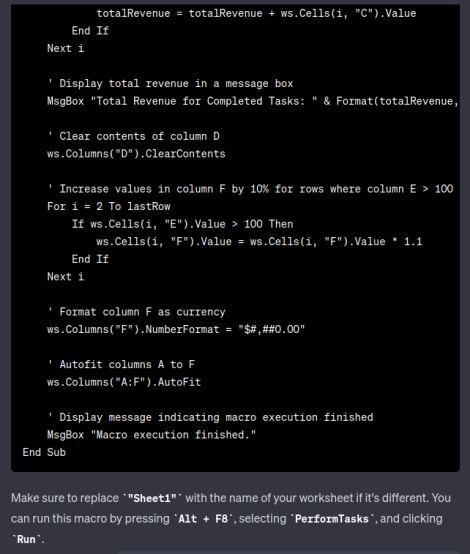This screenshot has height=554, width=470.
Task: Click the "Format column F as currency" comment
Action: (136, 312)
